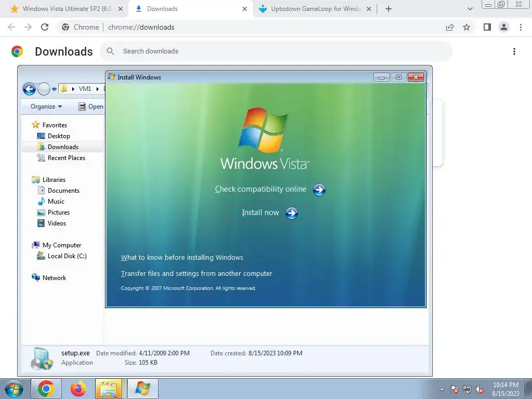Click Chrome logo on Downloads page
Viewport: 532px width, 399px height.
pyautogui.click(x=17, y=51)
